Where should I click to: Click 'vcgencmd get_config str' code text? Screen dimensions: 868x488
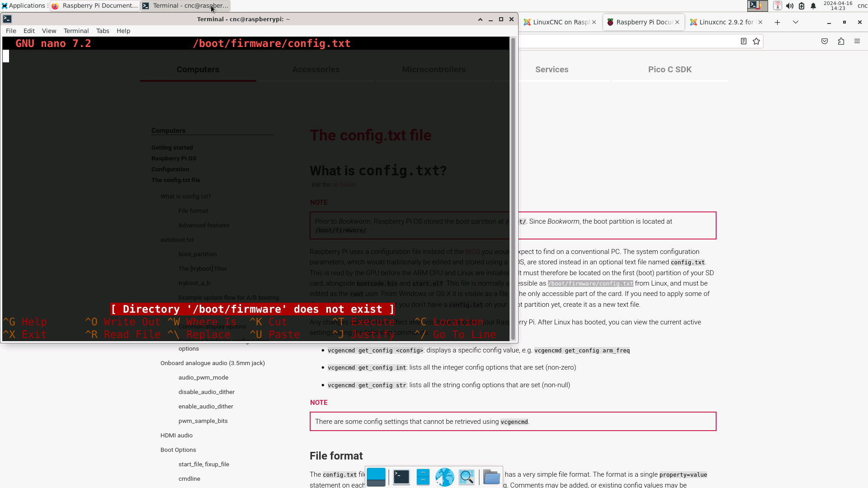click(x=367, y=385)
